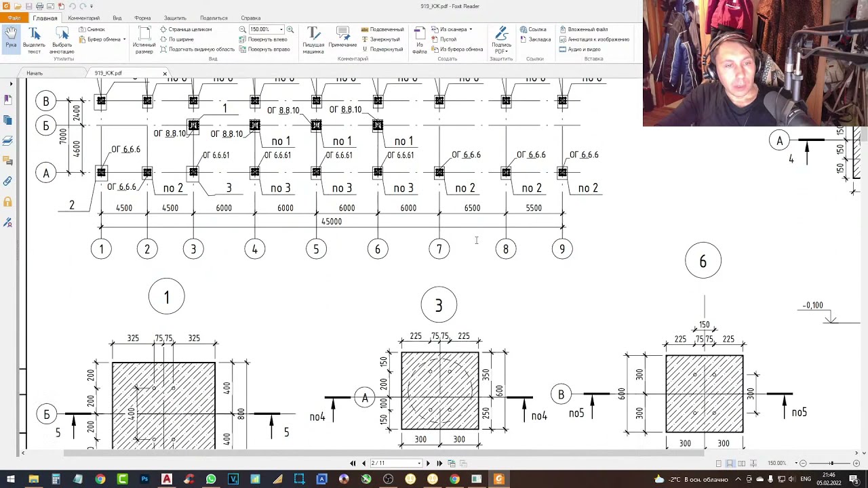Open the 150.00% zoom dropdown in ribbon
868x488 pixels.
coord(281,30)
